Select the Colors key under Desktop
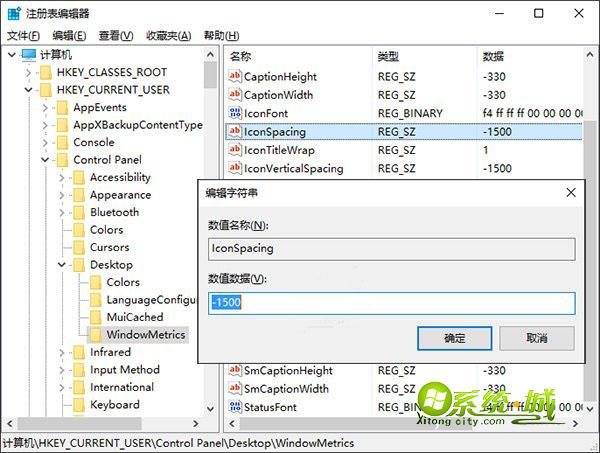This screenshot has width=600, height=453. (123, 282)
